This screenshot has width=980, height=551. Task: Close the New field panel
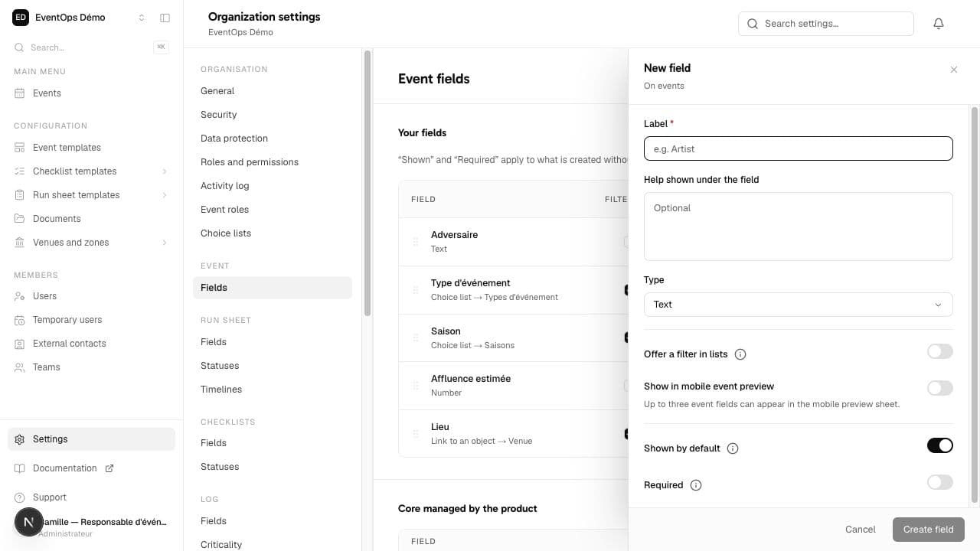(954, 70)
